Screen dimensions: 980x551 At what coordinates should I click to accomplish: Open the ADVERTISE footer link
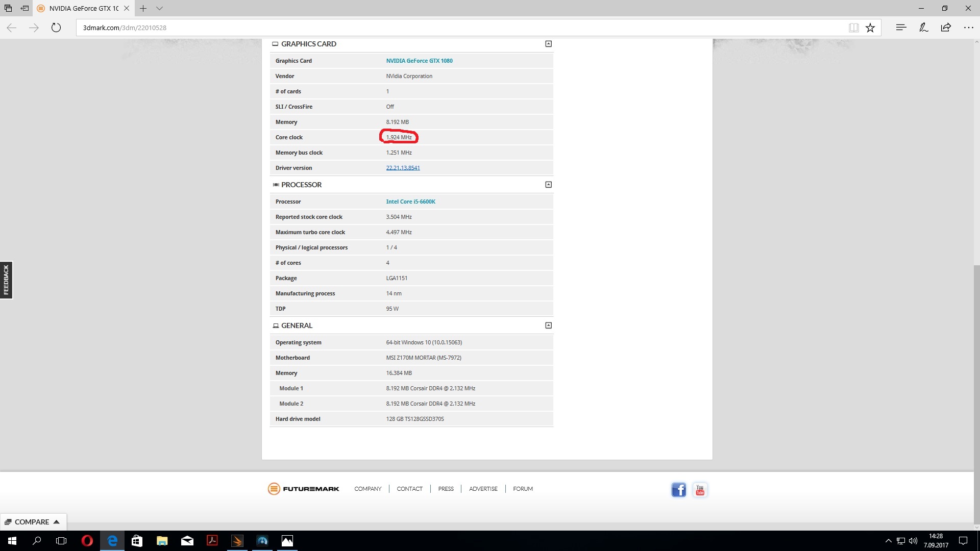[483, 489]
